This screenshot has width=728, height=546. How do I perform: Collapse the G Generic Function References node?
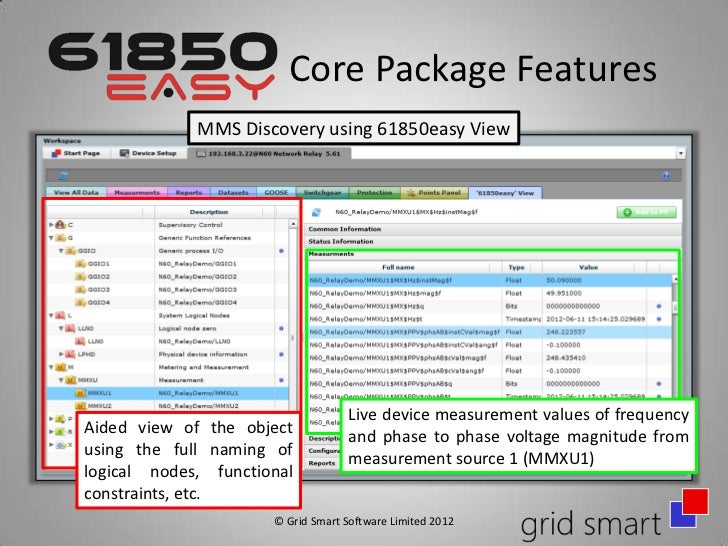(51, 238)
